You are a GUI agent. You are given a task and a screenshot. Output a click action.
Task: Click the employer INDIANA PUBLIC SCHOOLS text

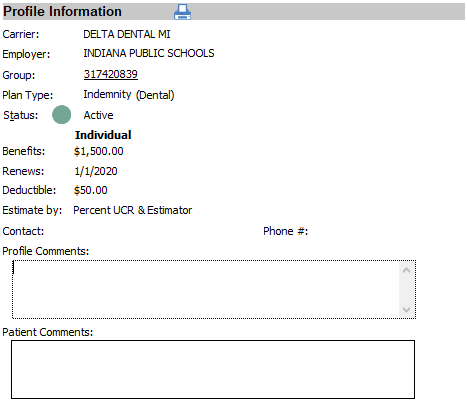tap(149, 53)
